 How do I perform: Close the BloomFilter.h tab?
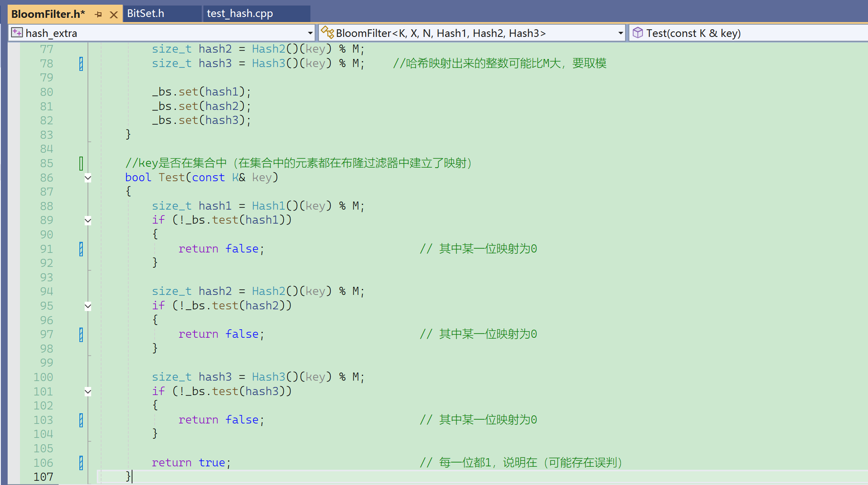pos(113,15)
